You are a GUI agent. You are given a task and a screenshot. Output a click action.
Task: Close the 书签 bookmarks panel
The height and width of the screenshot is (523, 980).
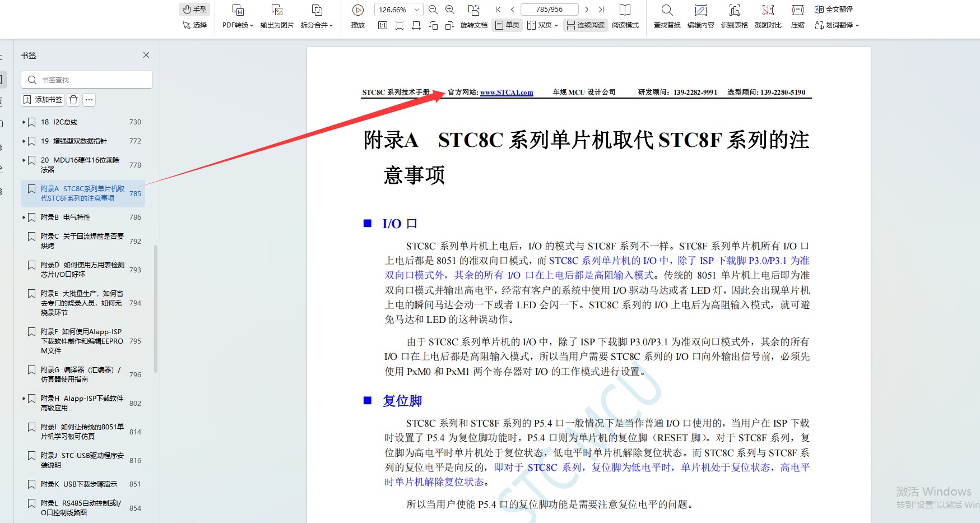pyautogui.click(x=146, y=55)
